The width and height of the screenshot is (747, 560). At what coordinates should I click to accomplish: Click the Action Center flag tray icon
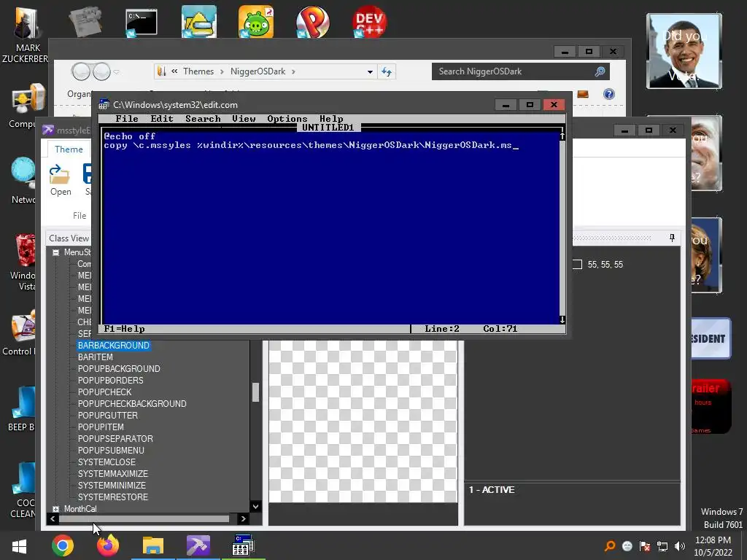(645, 546)
